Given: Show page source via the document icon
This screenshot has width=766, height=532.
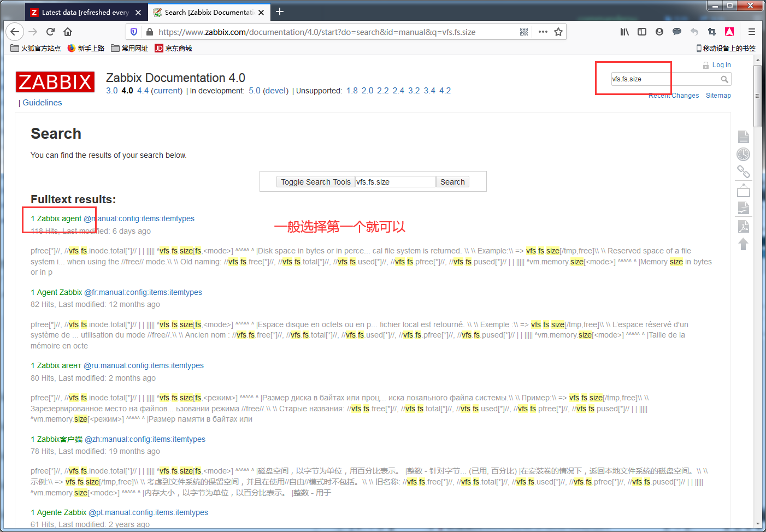Looking at the screenshot, I should point(744,137).
